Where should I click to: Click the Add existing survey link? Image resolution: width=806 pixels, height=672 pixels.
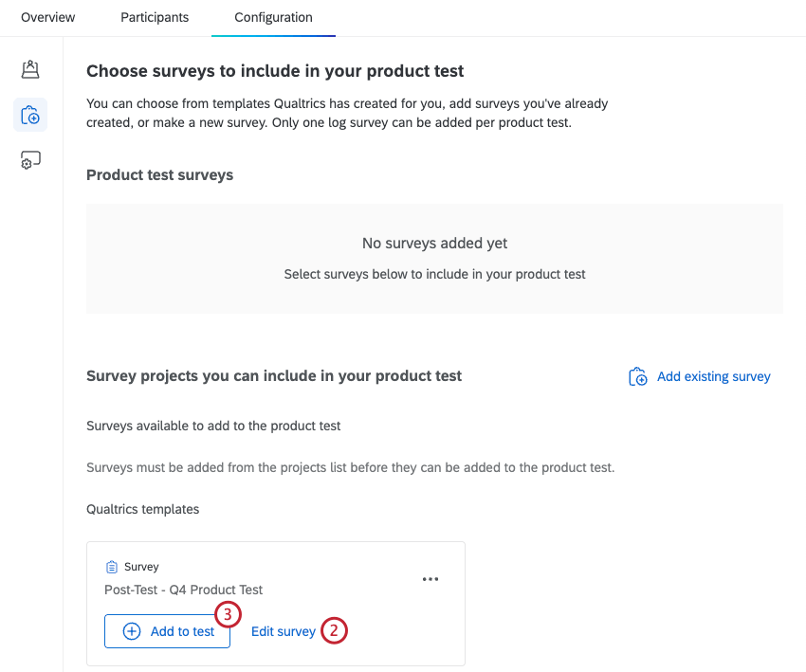[x=713, y=376]
